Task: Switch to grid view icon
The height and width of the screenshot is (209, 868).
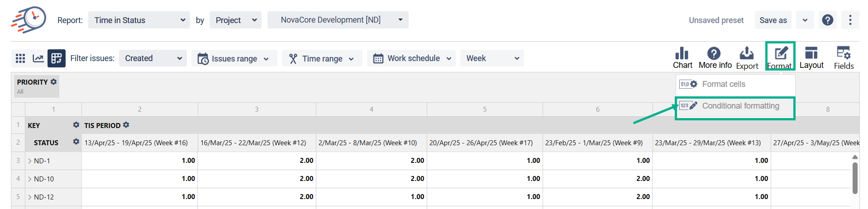Action: coord(20,58)
